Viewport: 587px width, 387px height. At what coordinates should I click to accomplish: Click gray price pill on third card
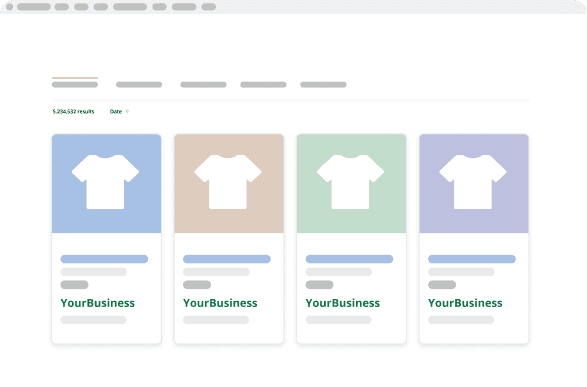pos(319,285)
